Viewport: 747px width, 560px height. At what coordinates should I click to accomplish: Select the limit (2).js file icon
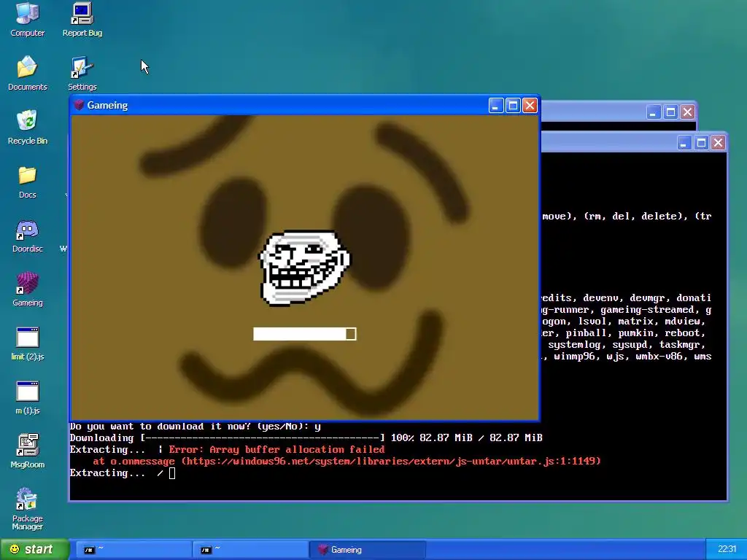(x=27, y=343)
